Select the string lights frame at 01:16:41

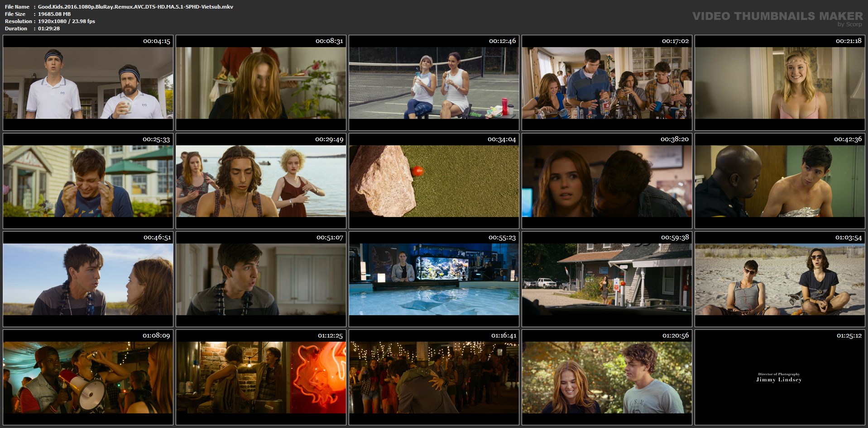coord(434,377)
